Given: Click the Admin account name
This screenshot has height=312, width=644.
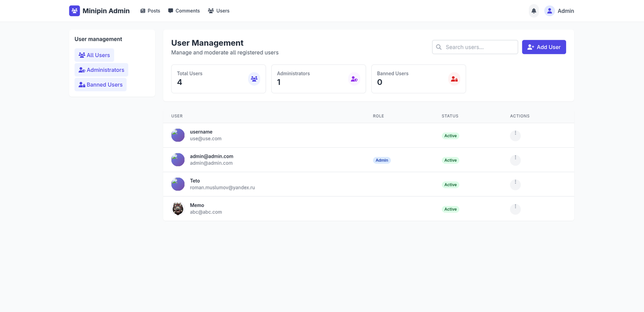Looking at the screenshot, I should pyautogui.click(x=566, y=11).
